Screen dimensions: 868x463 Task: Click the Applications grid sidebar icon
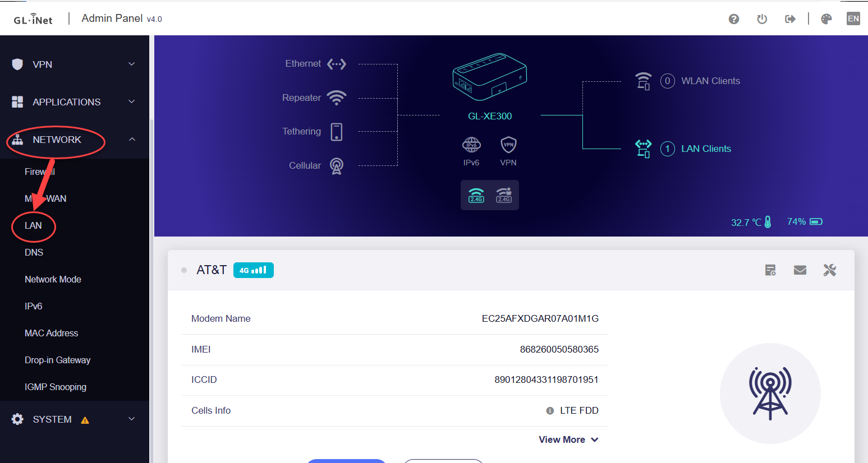[x=17, y=101]
